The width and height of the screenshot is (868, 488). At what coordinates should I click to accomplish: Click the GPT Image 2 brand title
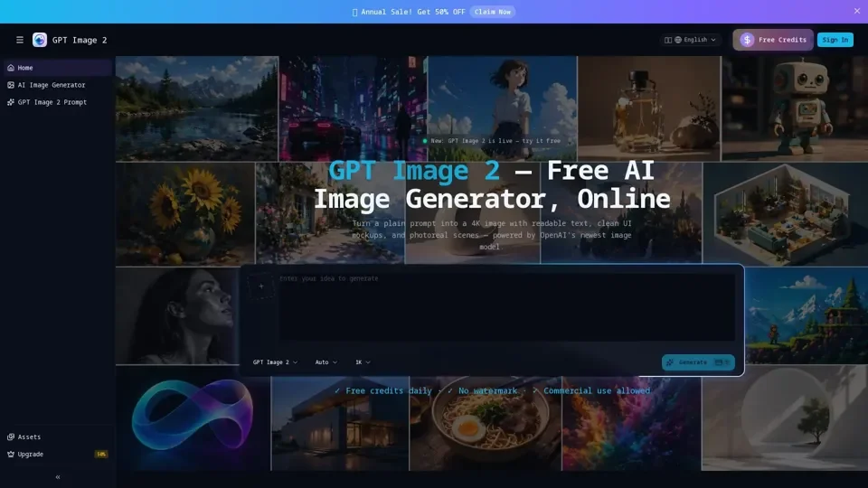pyautogui.click(x=80, y=40)
